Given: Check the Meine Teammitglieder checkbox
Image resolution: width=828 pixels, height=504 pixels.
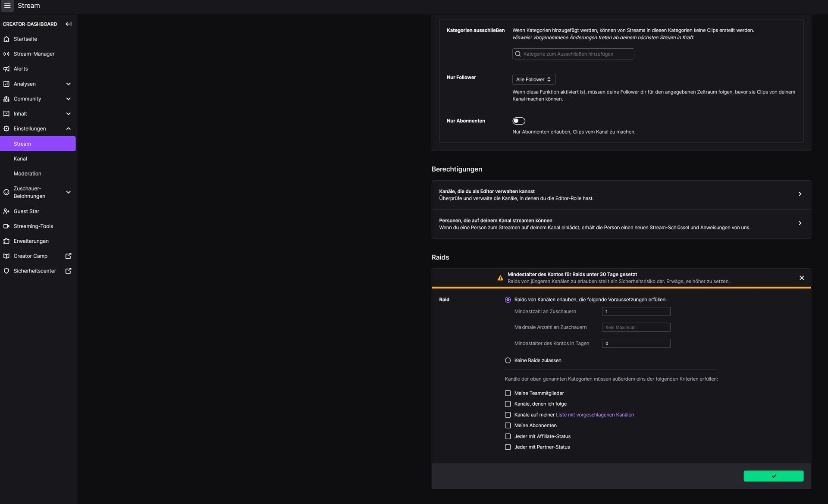Looking at the screenshot, I should coord(508,393).
